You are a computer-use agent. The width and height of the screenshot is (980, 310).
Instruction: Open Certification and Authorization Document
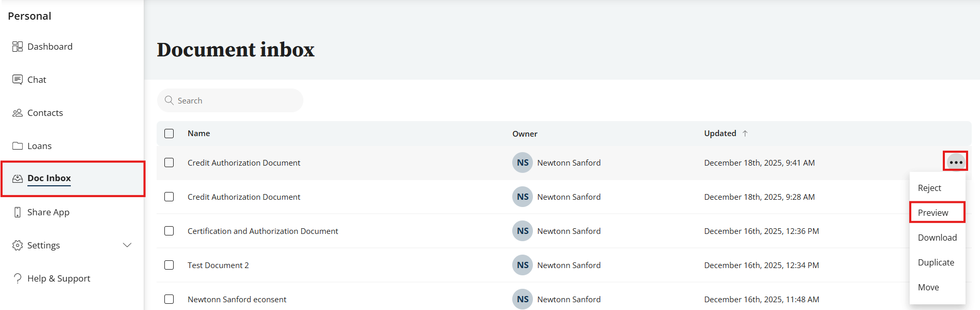pos(263,231)
